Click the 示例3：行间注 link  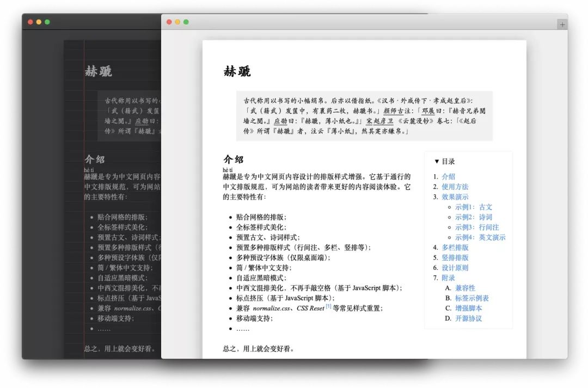(477, 227)
